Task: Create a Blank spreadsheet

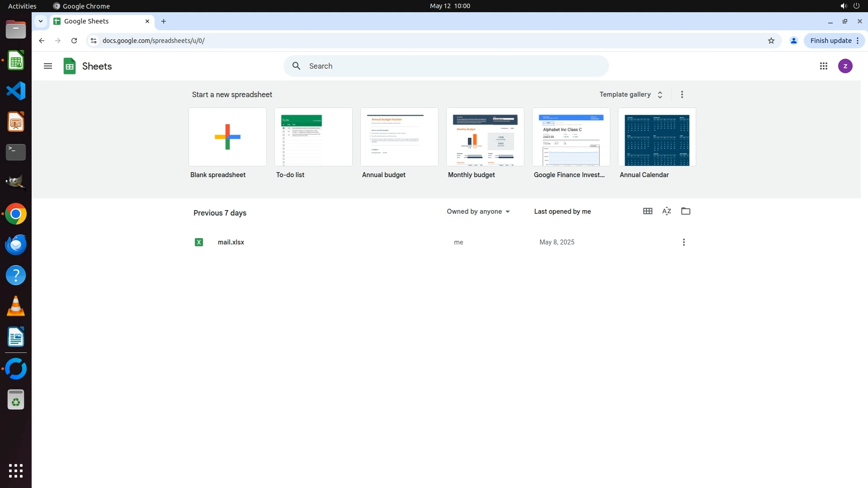Action: pos(227,137)
